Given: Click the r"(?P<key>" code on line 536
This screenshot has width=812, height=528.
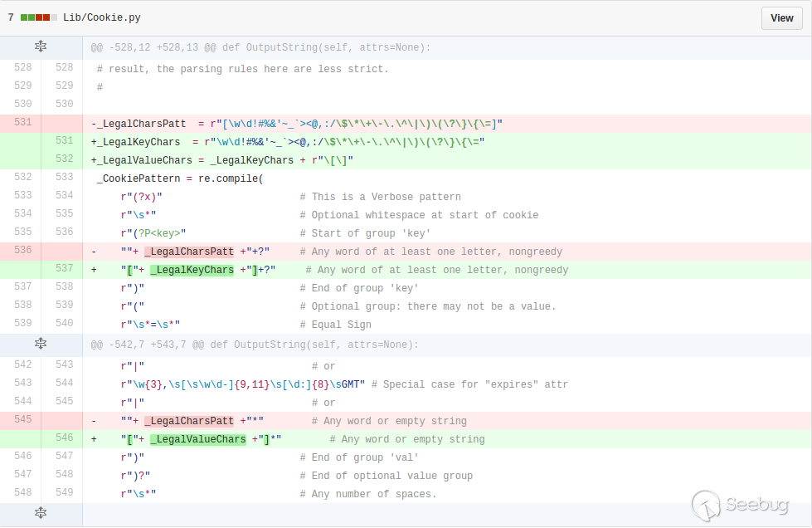Looking at the screenshot, I should click(x=153, y=233).
